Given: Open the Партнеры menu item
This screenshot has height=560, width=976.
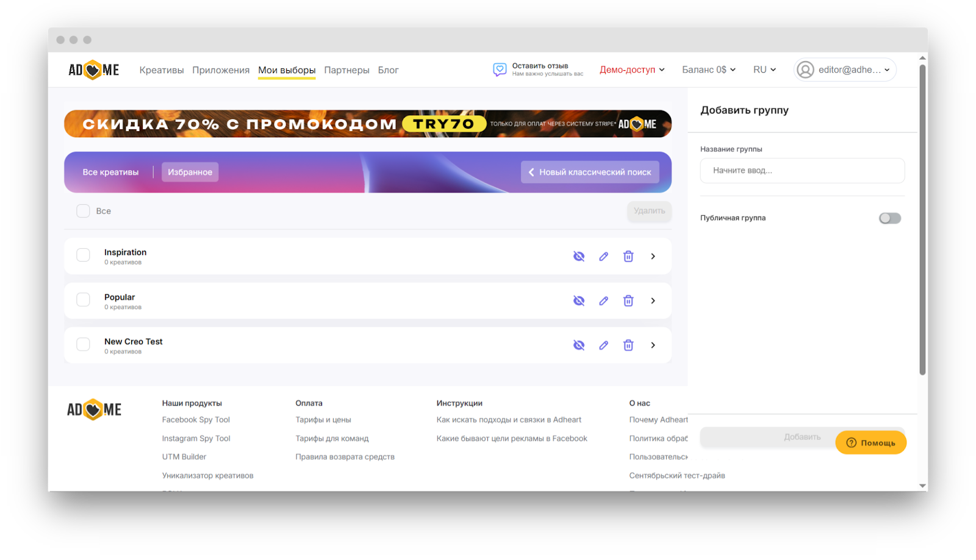Looking at the screenshot, I should click(346, 70).
